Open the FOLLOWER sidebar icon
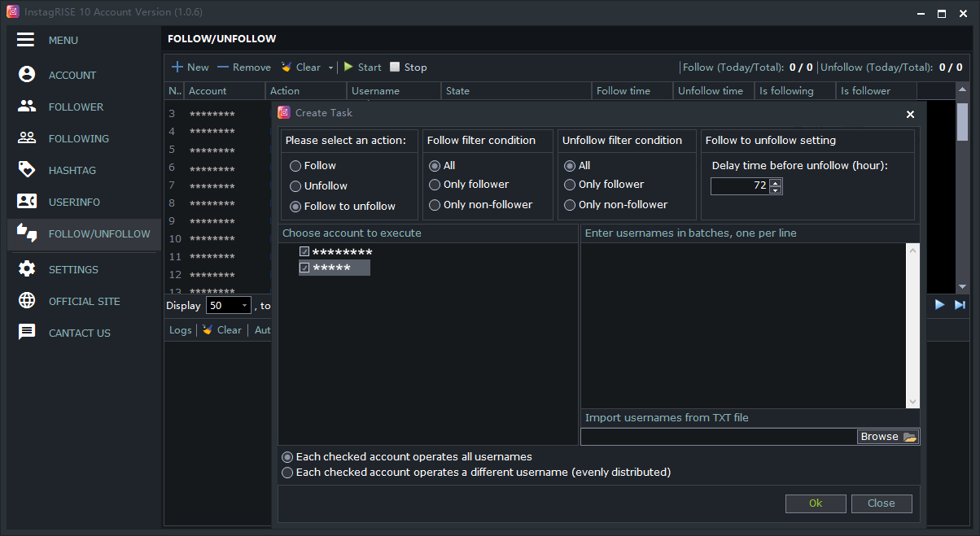This screenshot has width=980, height=536. pos(27,107)
